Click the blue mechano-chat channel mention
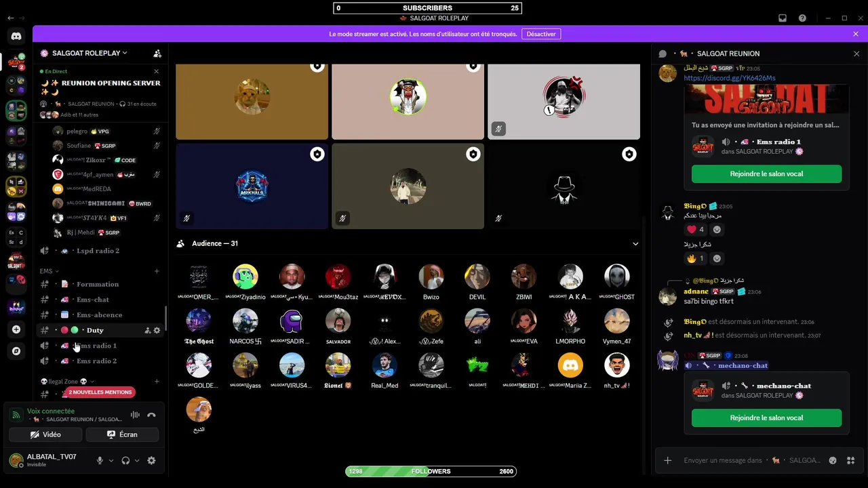Screen dimensions: 868x488 726,365
